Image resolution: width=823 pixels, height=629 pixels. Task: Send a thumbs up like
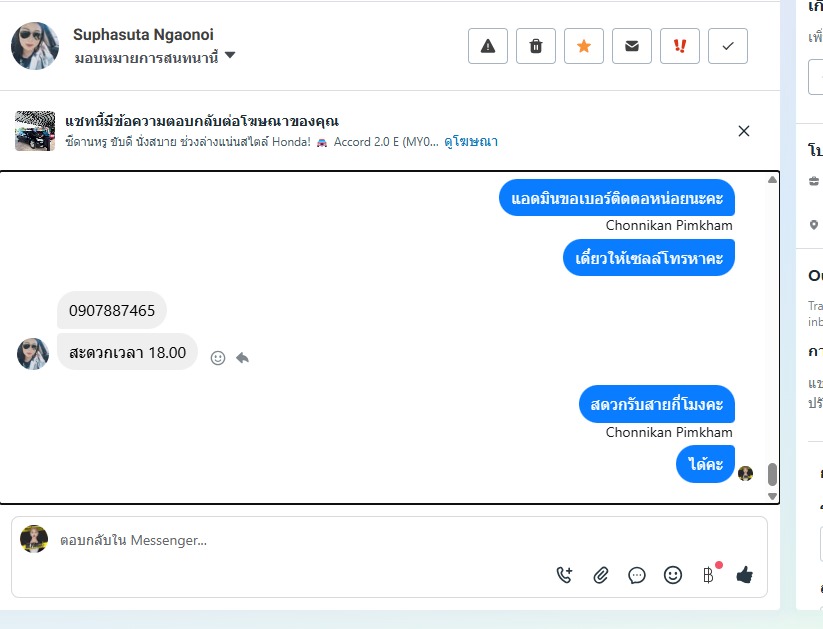click(x=744, y=575)
